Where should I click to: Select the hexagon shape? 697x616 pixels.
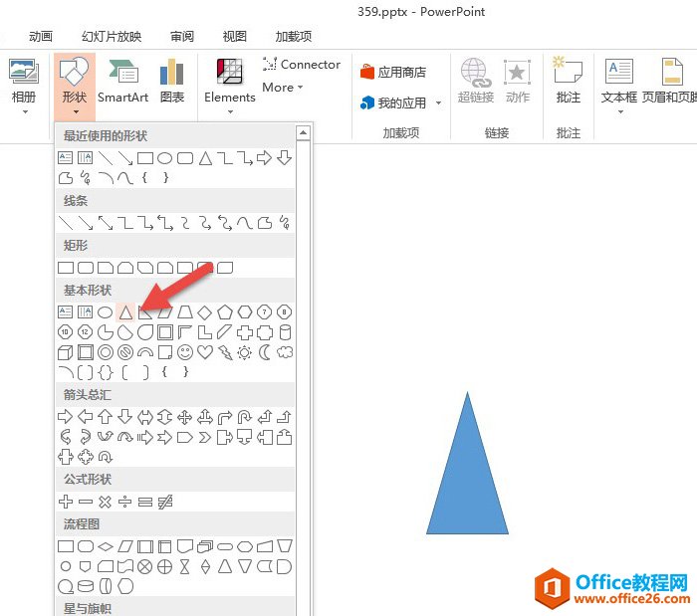[x=245, y=312]
